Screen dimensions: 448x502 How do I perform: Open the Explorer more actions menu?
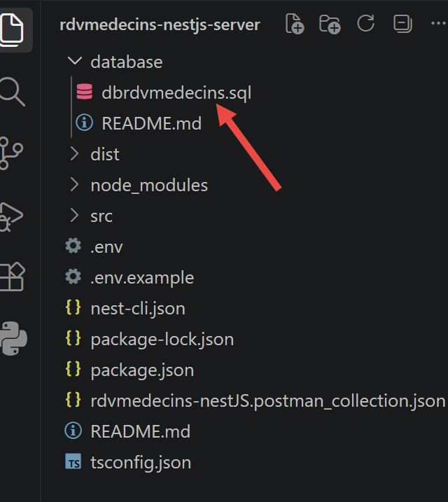point(439,23)
